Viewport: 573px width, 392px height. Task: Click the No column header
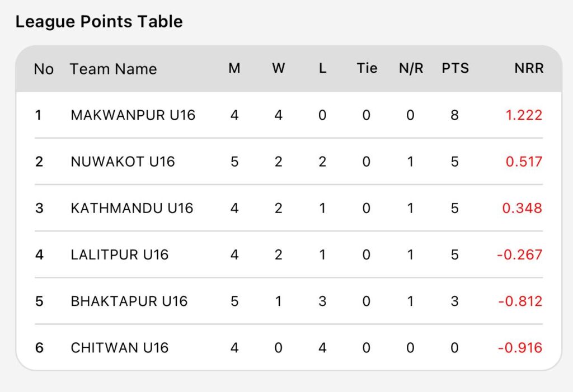pyautogui.click(x=44, y=69)
